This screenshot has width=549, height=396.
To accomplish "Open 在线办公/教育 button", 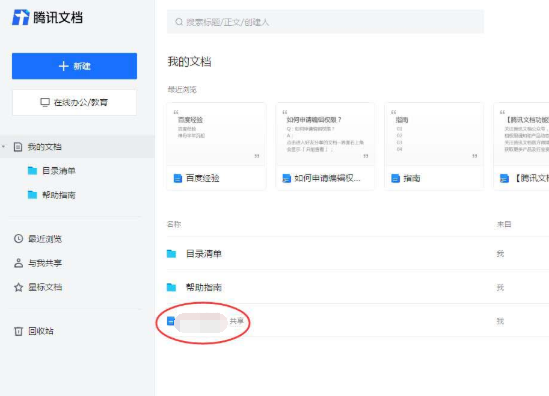I will point(74,102).
